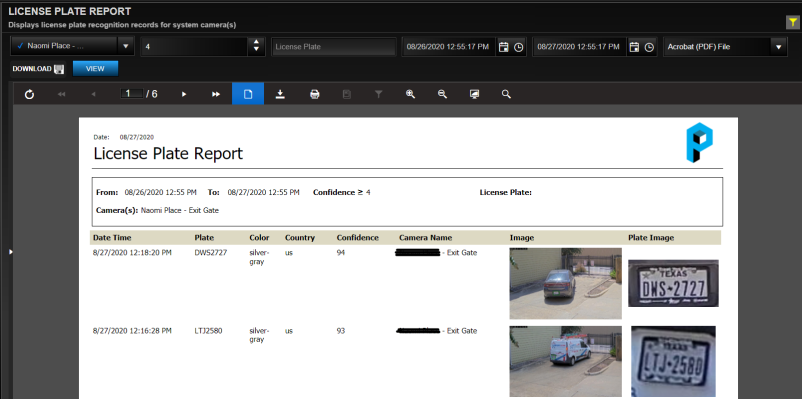802x399 pixels.
Task: Click the confidence value field showing 4
Action: (194, 47)
